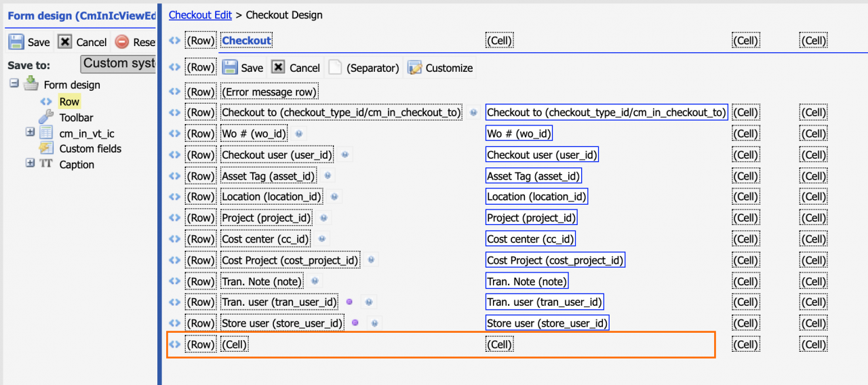Select the dotted Project (project_id) label cell

point(267,218)
